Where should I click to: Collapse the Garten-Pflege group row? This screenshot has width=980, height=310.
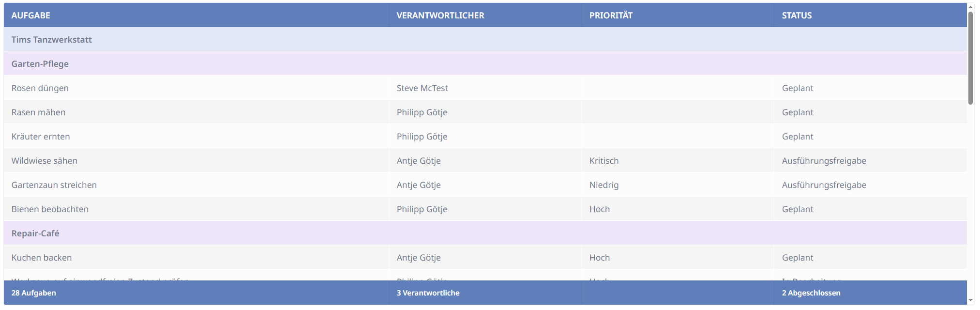(40, 64)
